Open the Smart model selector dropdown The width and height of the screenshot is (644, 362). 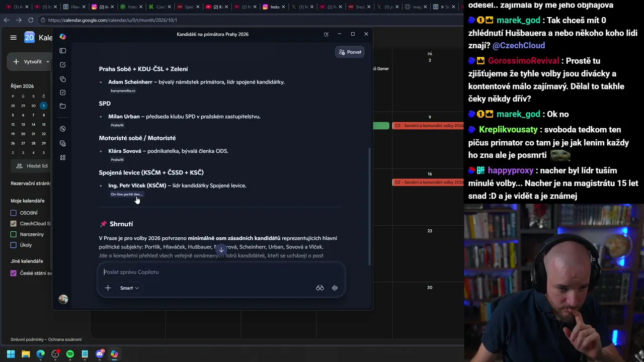click(129, 288)
